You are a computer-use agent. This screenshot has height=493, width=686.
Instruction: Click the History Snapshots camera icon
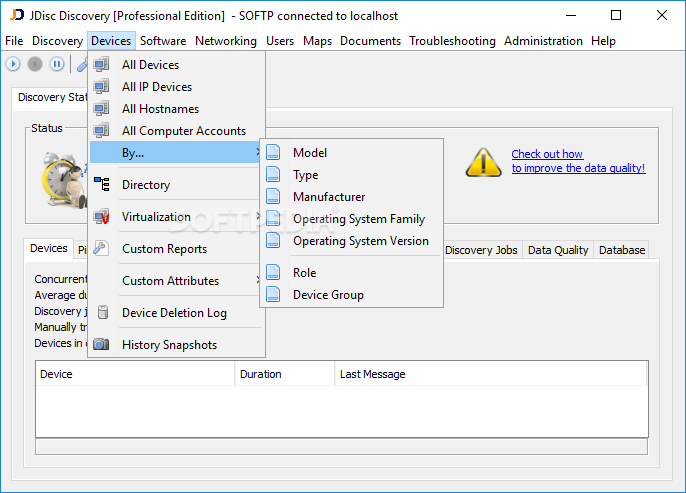click(x=102, y=344)
